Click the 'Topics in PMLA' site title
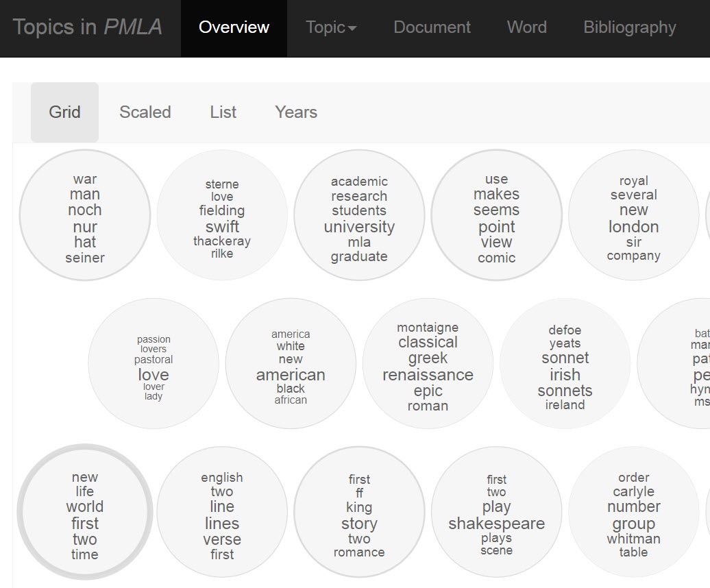Screen dimensions: 710x588 point(88,27)
